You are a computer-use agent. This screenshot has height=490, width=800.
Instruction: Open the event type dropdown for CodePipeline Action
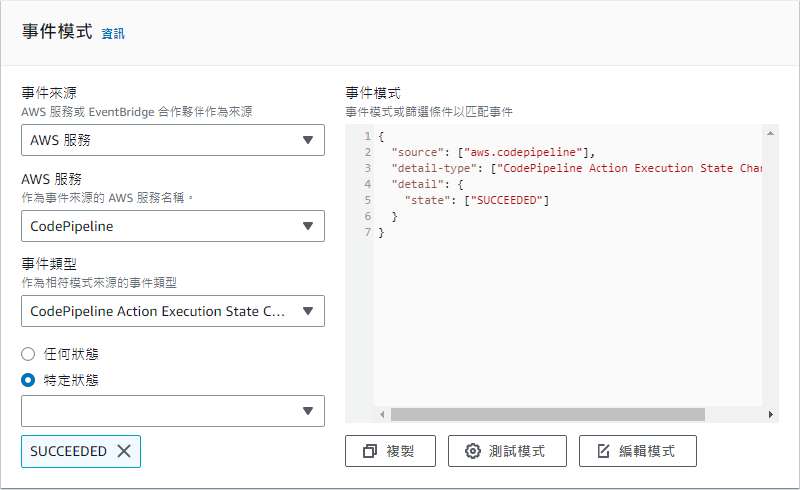172,311
